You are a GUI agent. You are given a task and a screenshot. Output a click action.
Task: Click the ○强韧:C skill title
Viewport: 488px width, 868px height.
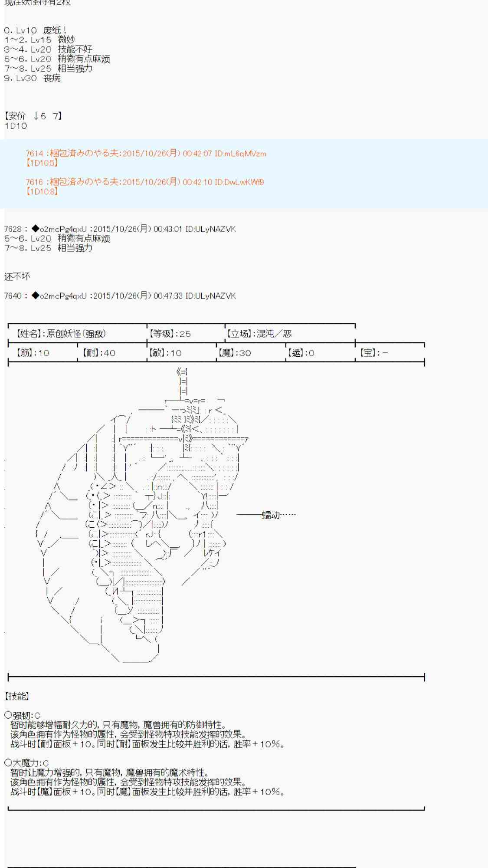pos(22,716)
